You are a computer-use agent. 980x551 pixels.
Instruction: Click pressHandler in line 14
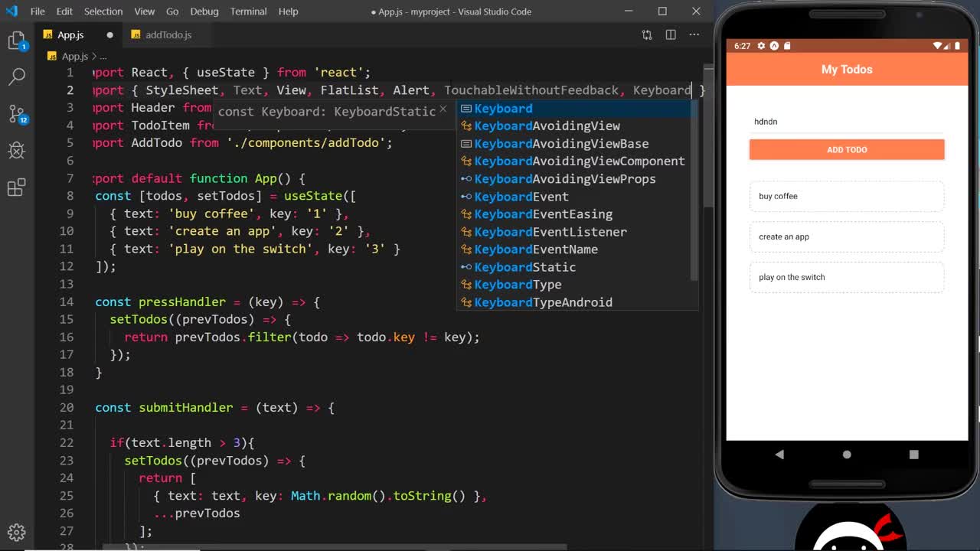182,302
